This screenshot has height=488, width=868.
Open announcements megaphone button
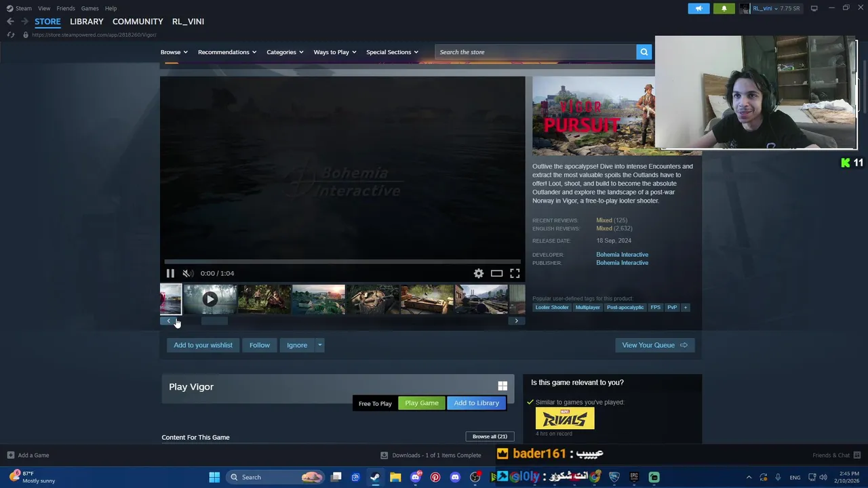pos(698,8)
